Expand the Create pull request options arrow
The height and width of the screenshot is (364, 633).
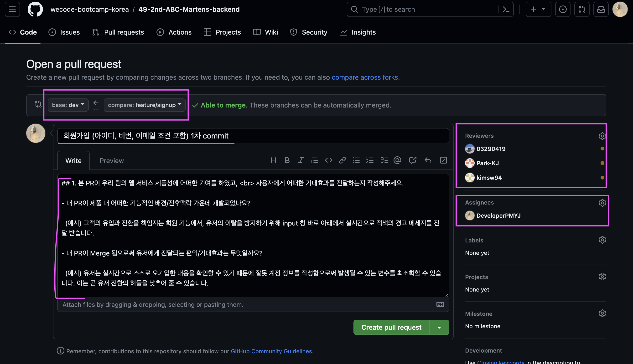tap(439, 327)
